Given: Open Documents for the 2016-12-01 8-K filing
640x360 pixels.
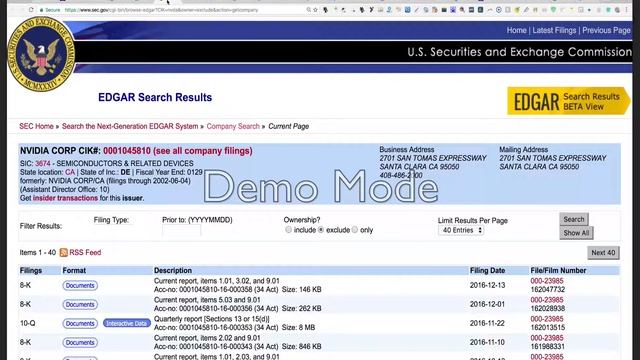Looking at the screenshot, I should click(80, 304).
